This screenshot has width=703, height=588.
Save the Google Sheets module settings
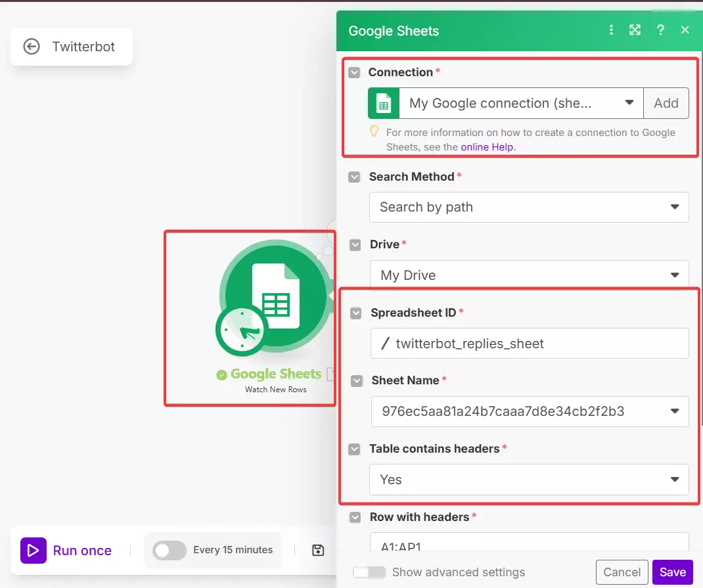[x=673, y=572]
